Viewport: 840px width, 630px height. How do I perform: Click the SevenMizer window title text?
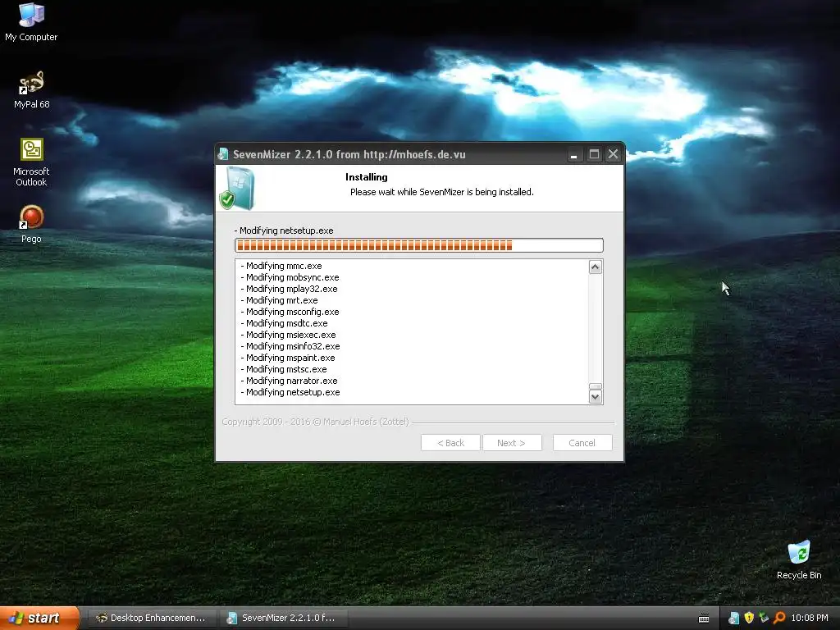pyautogui.click(x=349, y=155)
